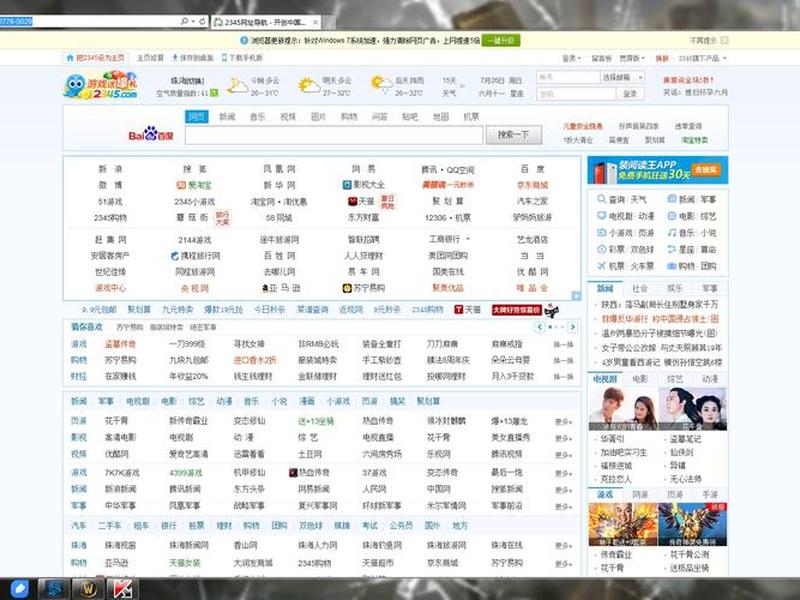Click the 搜索一下 search button
The image size is (800, 600).
(513, 135)
